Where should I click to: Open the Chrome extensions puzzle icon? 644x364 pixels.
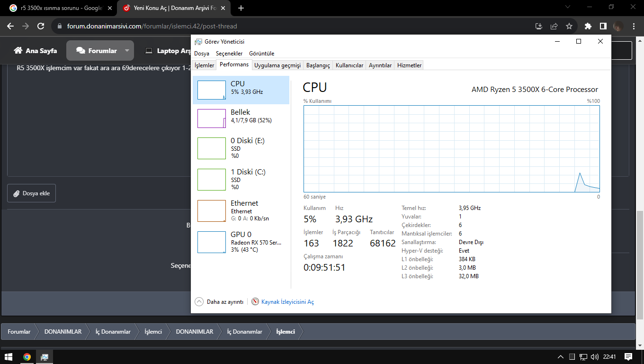click(x=588, y=26)
